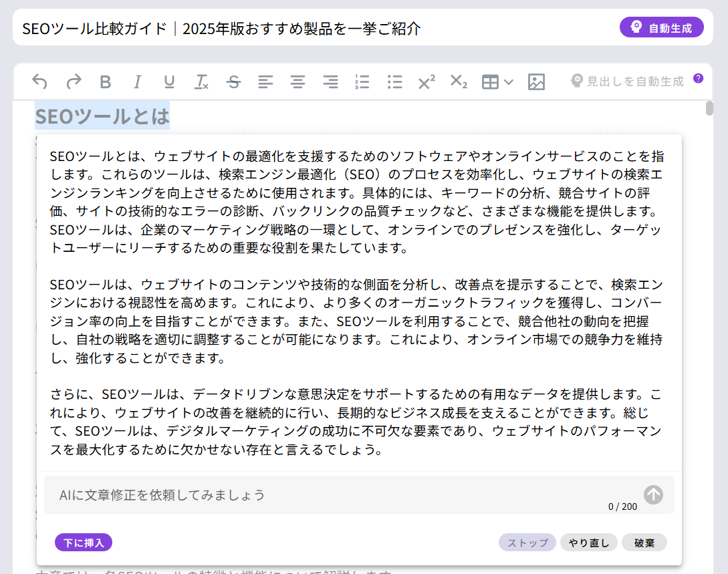Click the 下に挿入 button
This screenshot has width=728, height=574.
[84, 543]
